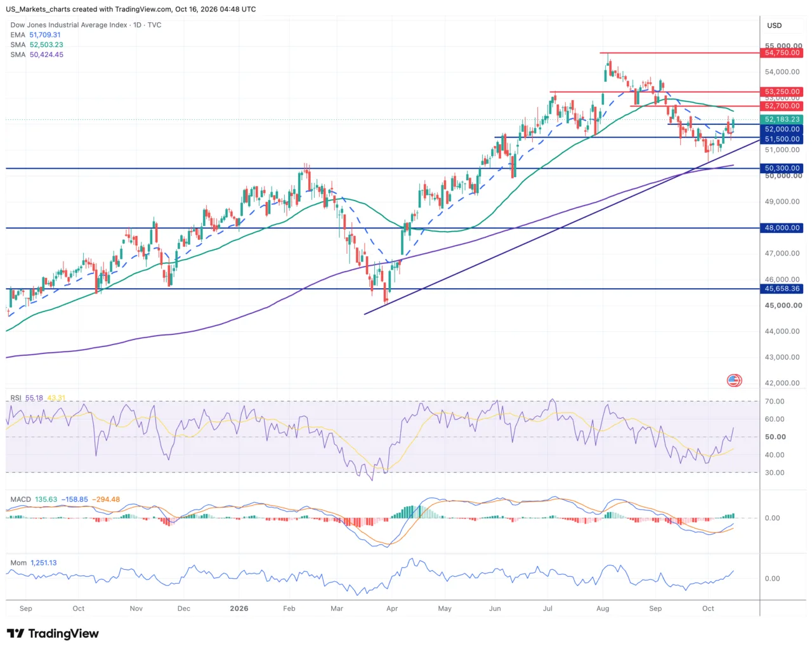Click the Aug label on time axis
Viewport: 812px width, 651px height.
pyautogui.click(x=603, y=608)
